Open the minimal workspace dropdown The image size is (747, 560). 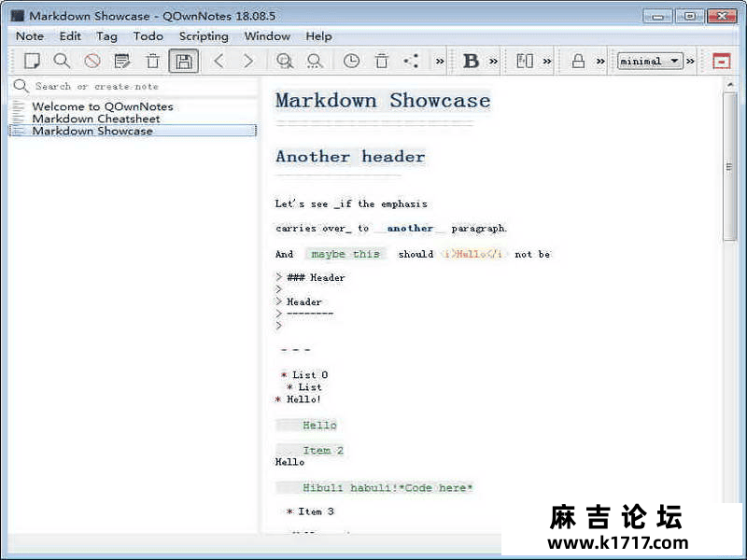(x=650, y=61)
